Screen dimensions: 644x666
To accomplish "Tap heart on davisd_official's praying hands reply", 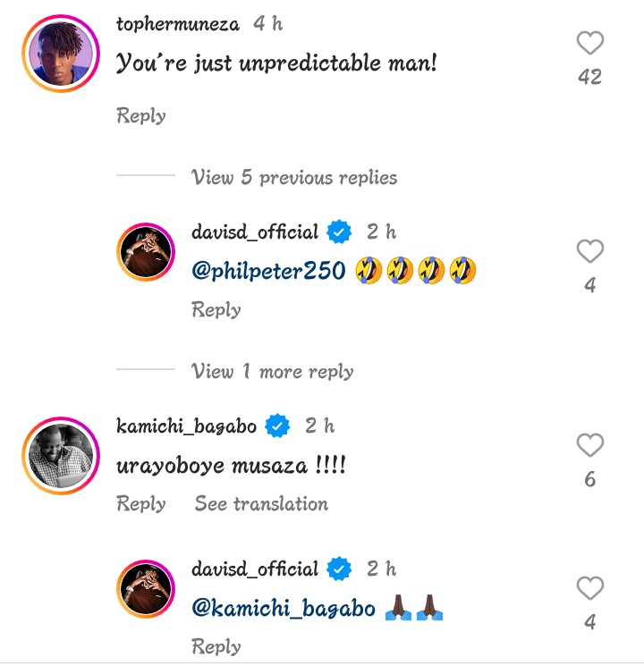I will click(589, 588).
